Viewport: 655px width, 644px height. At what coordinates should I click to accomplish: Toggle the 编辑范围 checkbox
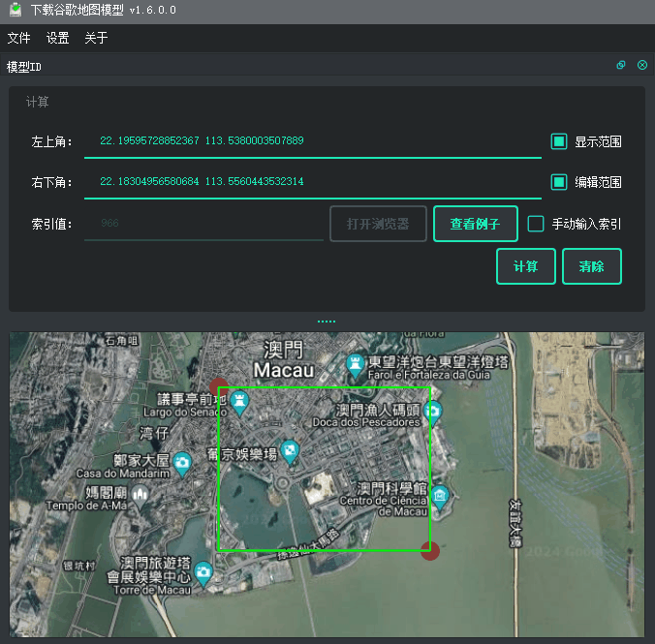click(558, 182)
